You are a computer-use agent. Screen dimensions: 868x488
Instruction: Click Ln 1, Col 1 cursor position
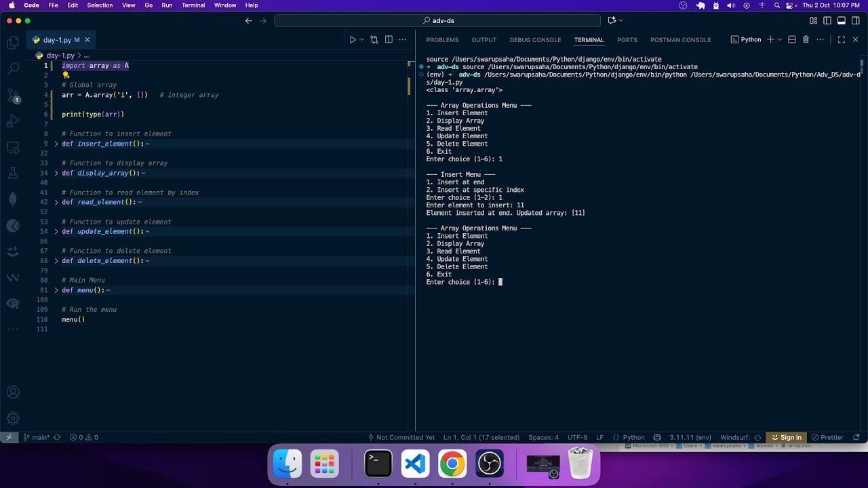click(x=481, y=437)
